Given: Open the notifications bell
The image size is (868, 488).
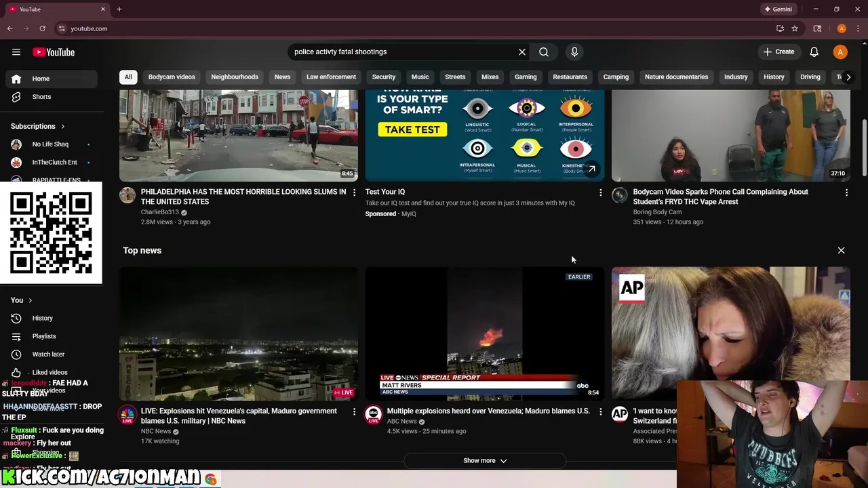Looking at the screenshot, I should [x=814, y=52].
